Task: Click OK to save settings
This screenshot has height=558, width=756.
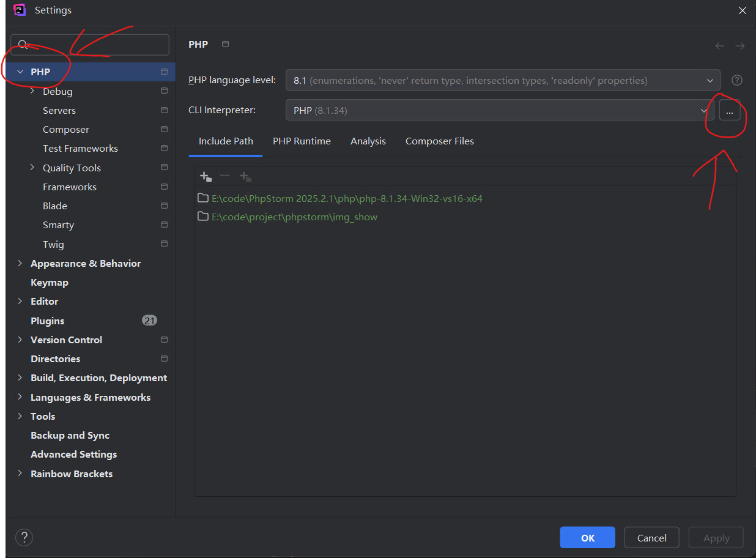Action: click(587, 537)
